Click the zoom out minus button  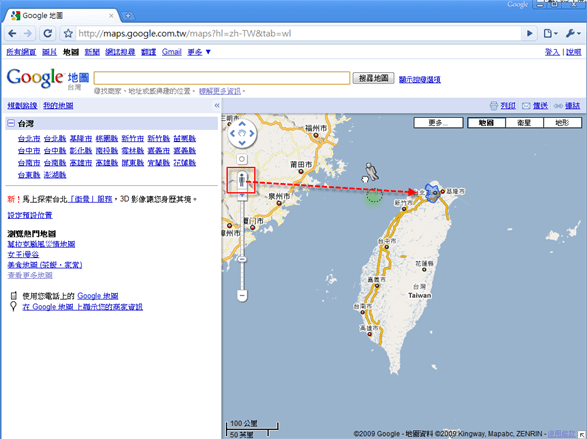pyautogui.click(x=242, y=295)
